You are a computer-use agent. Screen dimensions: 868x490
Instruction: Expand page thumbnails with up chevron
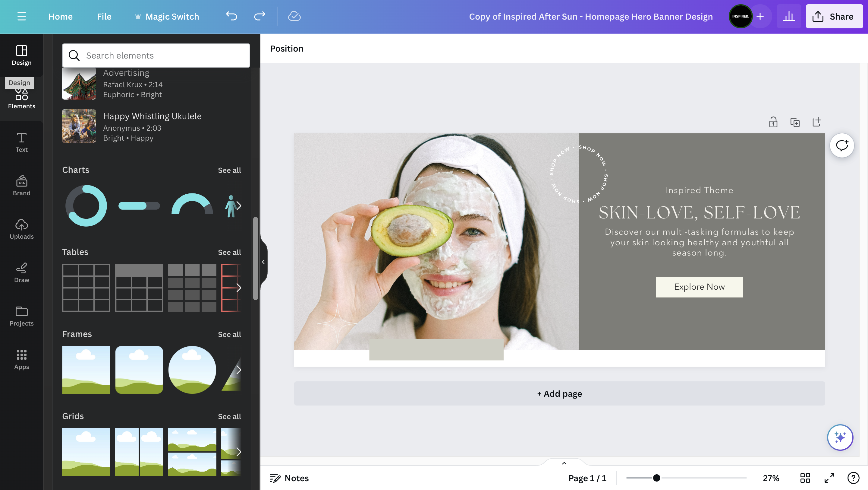pyautogui.click(x=564, y=463)
